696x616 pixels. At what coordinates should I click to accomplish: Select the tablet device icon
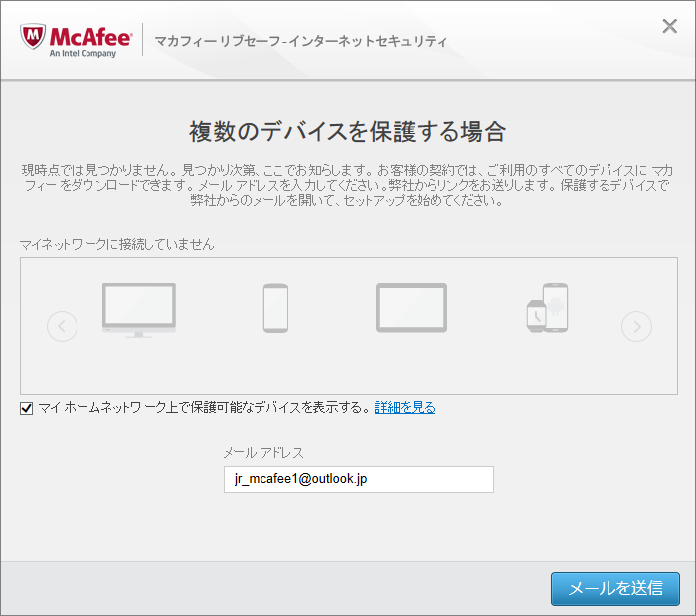(x=411, y=308)
